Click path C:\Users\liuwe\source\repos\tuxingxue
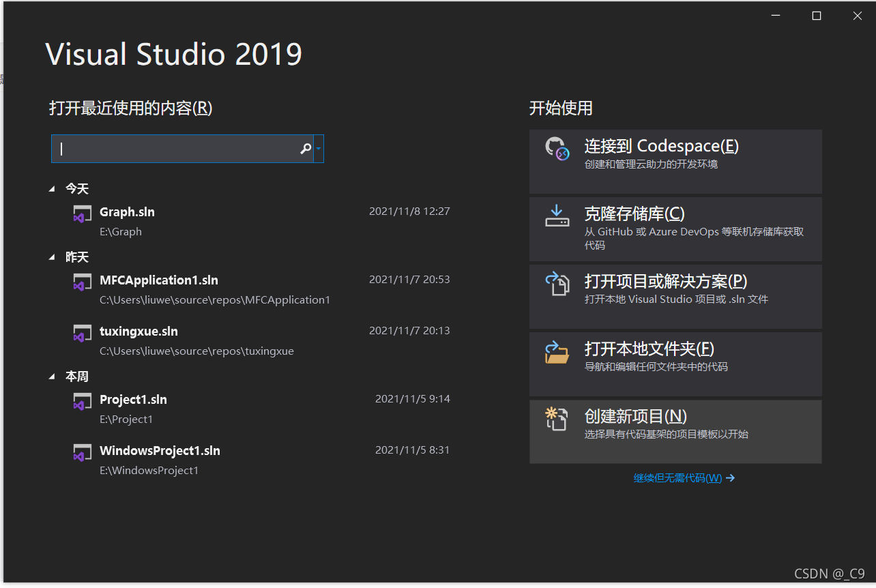 click(196, 351)
